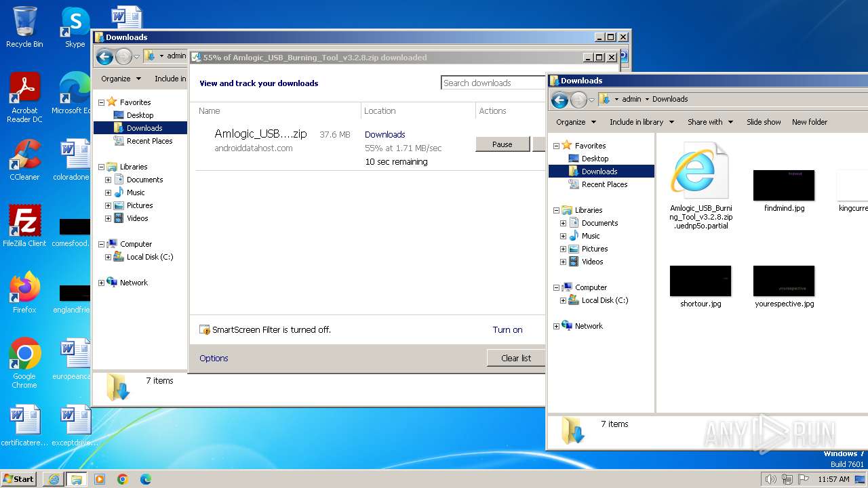
Task: Open Windows Media Player from taskbar
Action: click(100, 479)
